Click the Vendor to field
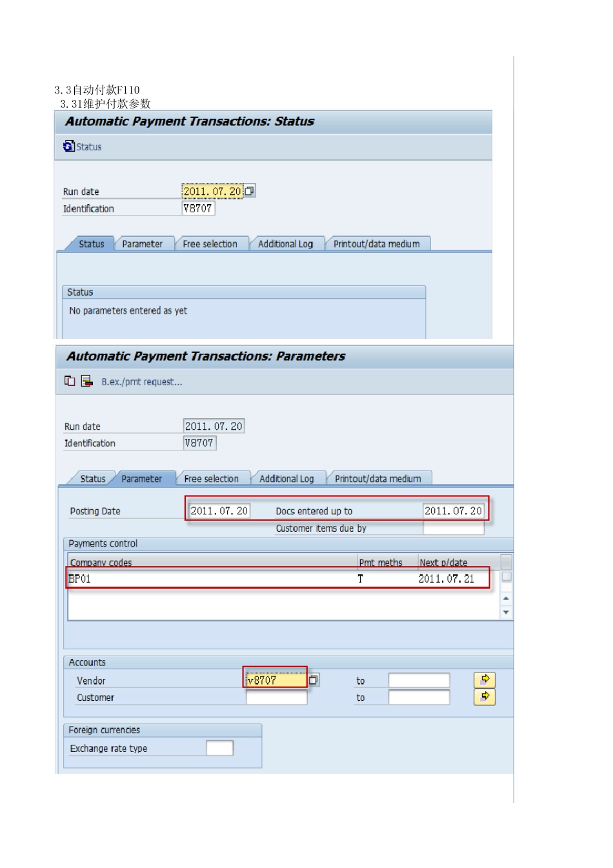613x868 pixels. pos(419,680)
